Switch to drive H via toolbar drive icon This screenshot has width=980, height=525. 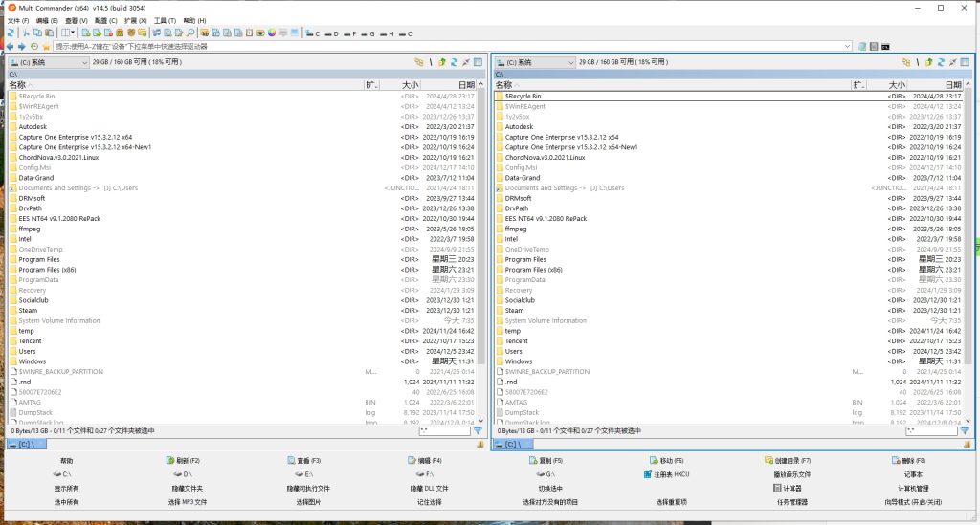(x=387, y=33)
